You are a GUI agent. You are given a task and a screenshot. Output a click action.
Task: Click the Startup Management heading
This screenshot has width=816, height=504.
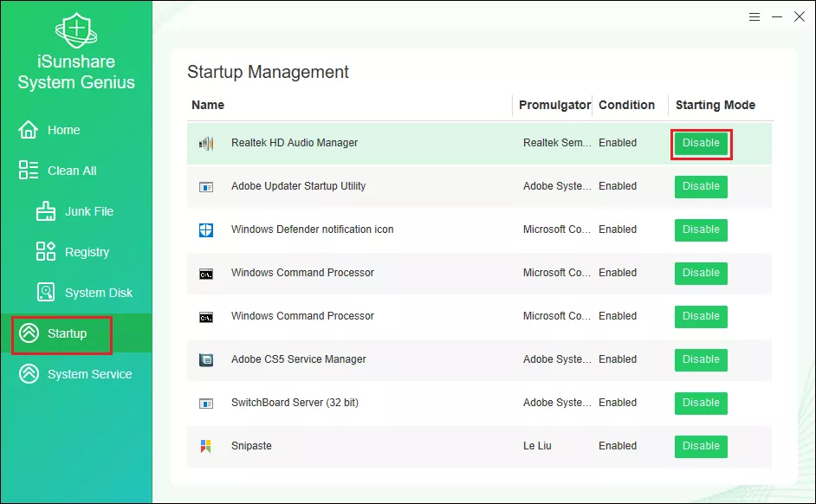268,72
